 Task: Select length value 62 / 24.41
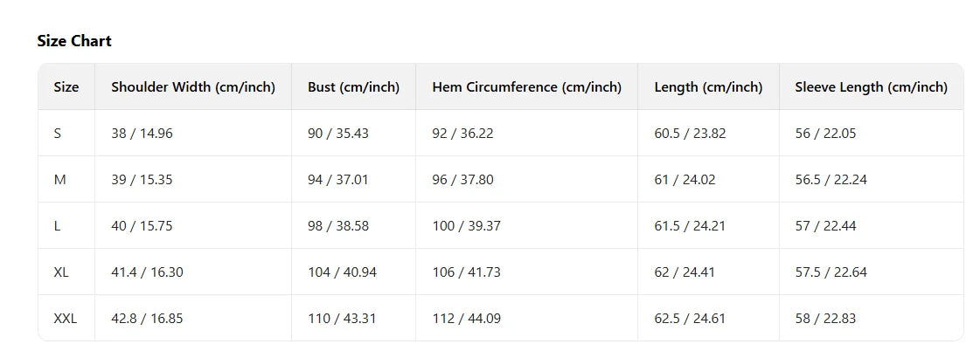[685, 272]
